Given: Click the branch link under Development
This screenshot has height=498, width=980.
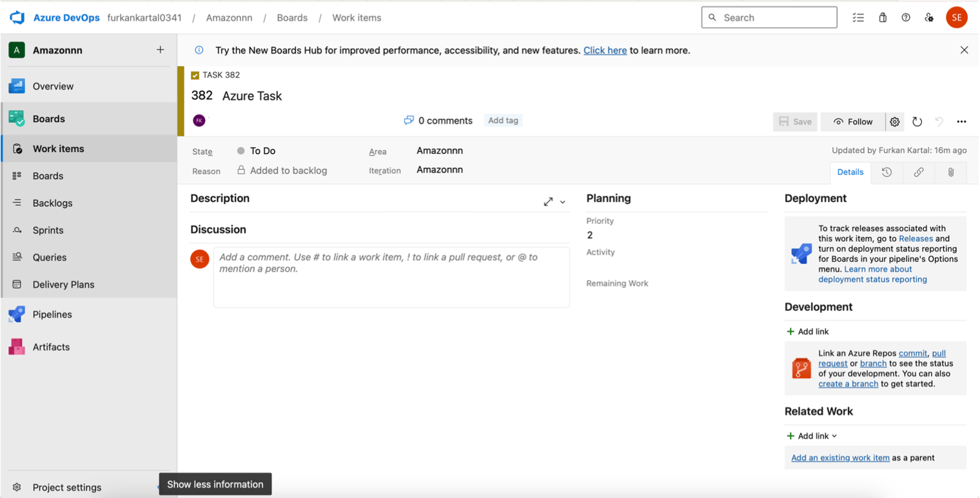Looking at the screenshot, I should point(873,364).
